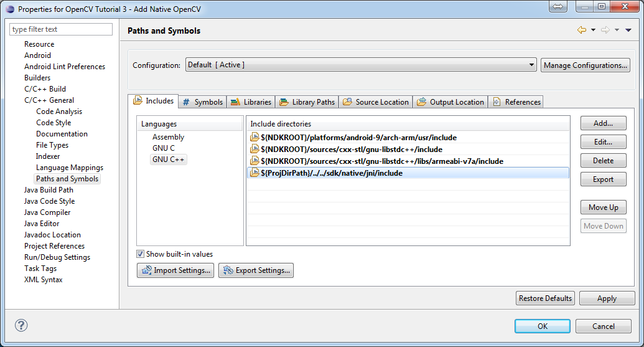Open back history dropdown arrow
Image resolution: width=644 pixels, height=347 pixels.
click(x=593, y=30)
